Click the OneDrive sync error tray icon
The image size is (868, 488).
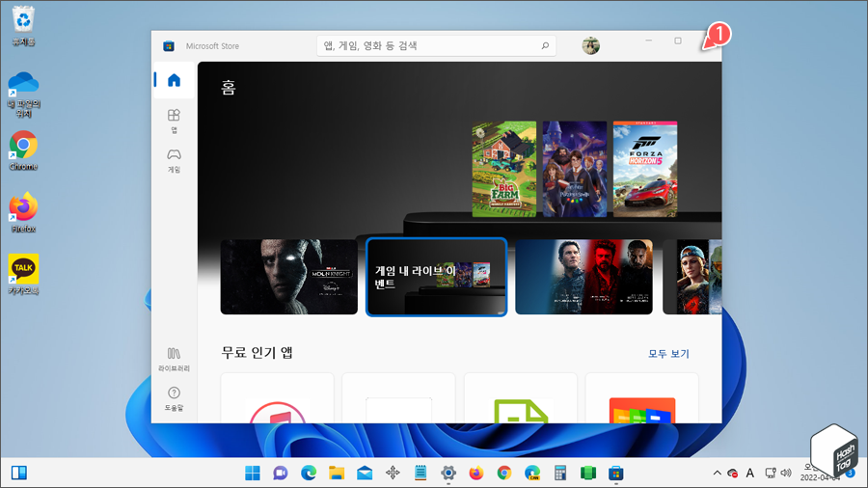click(733, 474)
